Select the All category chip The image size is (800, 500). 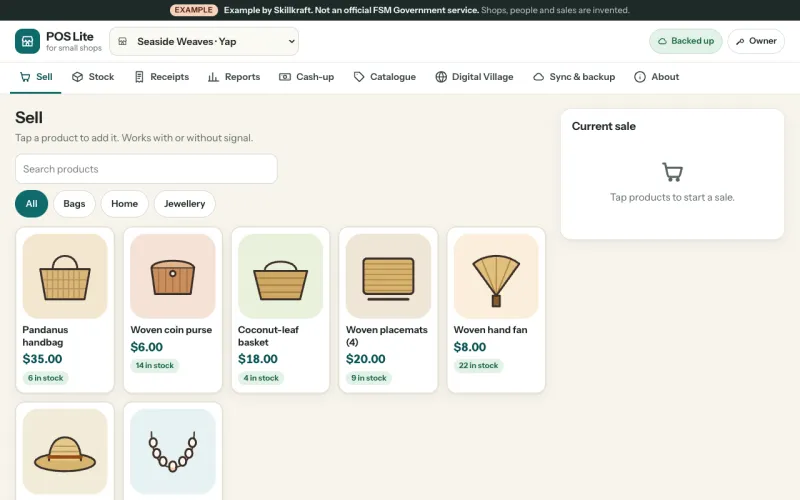pos(32,204)
